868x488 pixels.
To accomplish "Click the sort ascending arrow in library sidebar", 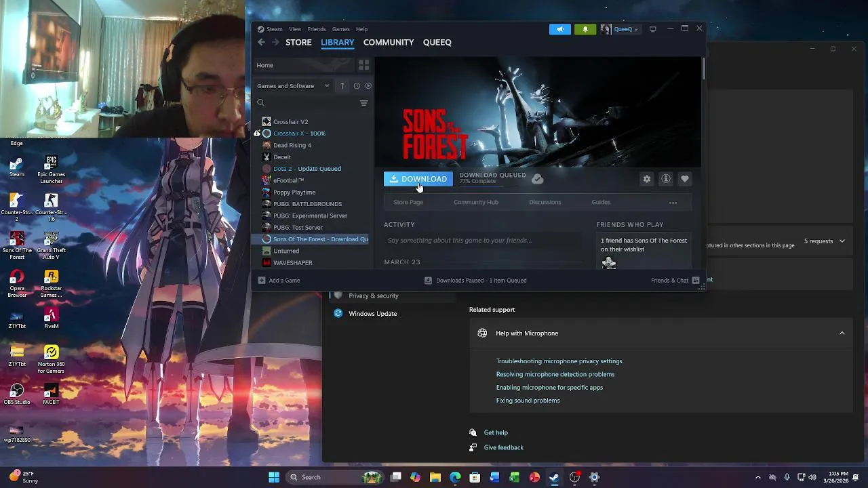I will pos(342,86).
